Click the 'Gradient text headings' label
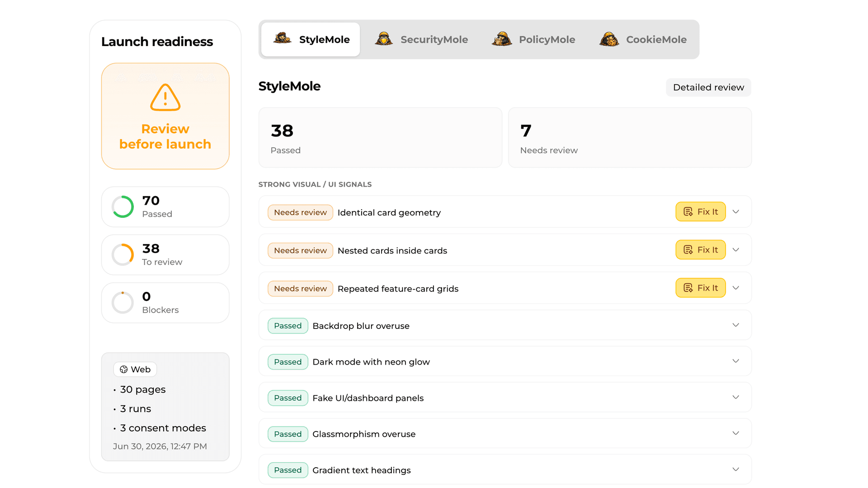 click(x=362, y=470)
